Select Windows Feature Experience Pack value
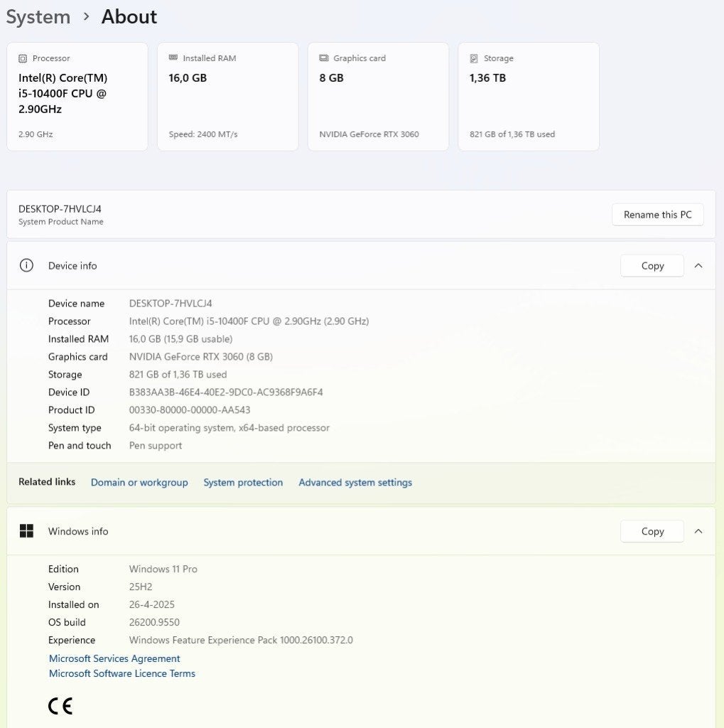 (x=241, y=641)
